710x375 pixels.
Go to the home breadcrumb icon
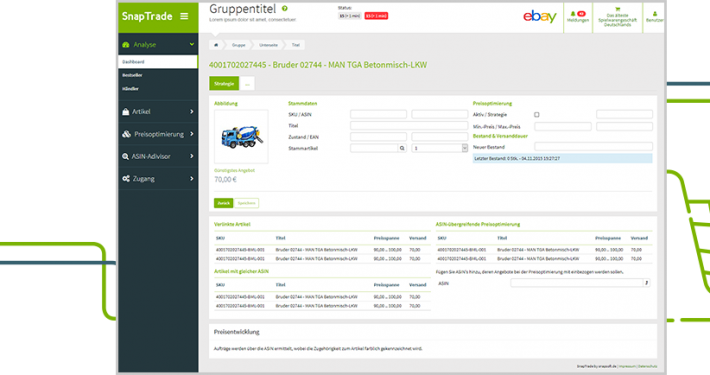(x=216, y=45)
